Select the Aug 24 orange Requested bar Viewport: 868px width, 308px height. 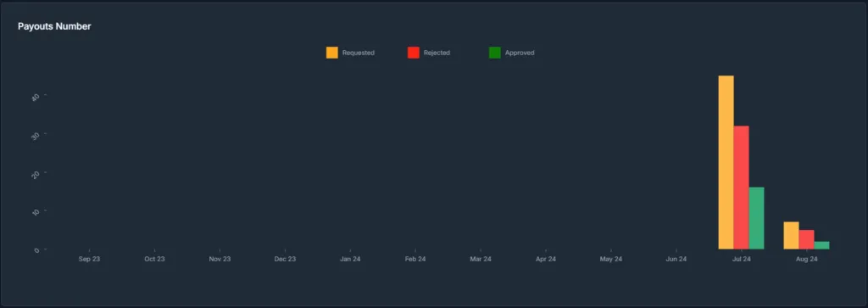click(x=791, y=235)
